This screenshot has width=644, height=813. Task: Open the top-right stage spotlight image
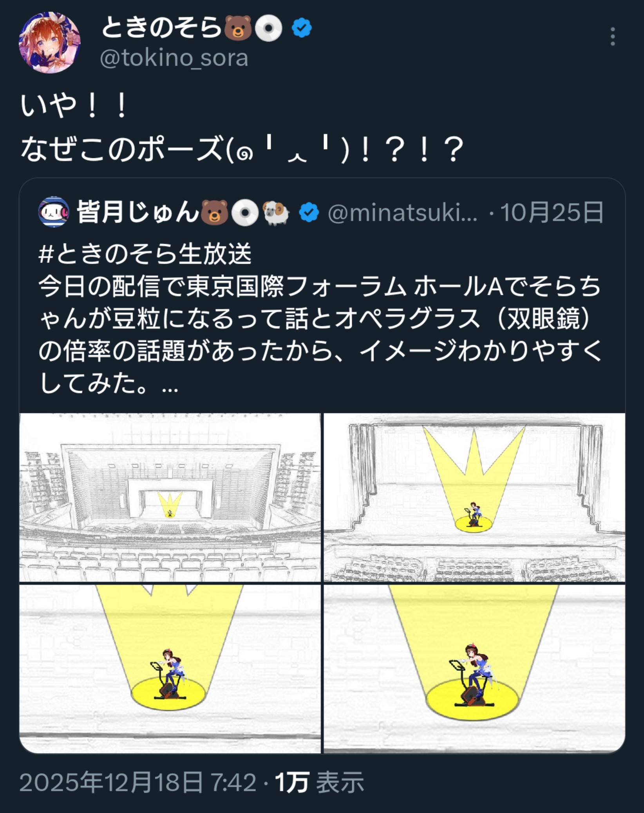[x=474, y=498]
